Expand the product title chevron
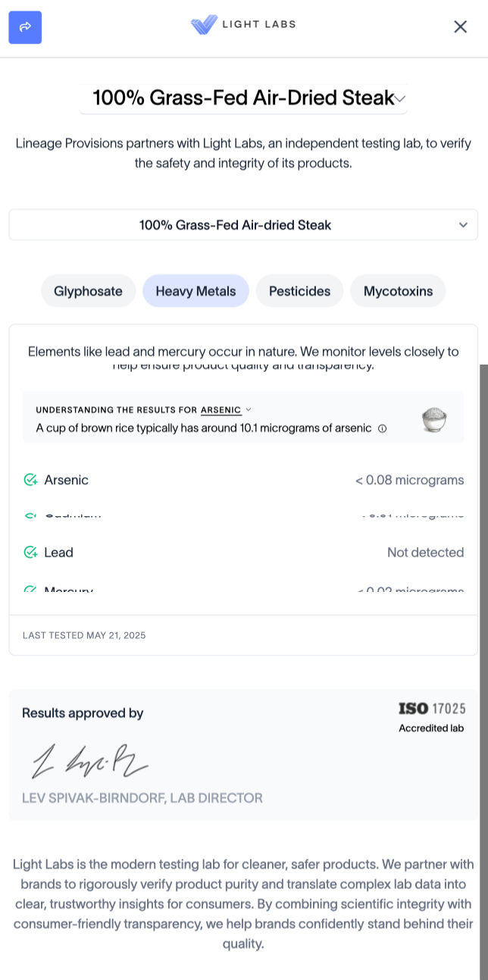Screen dimensions: 488x980 (401, 99)
